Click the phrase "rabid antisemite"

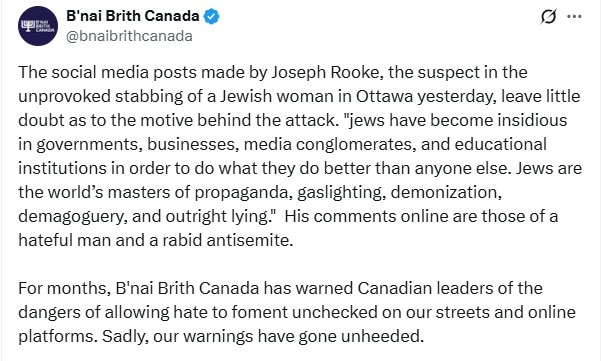pyautogui.click(x=228, y=240)
